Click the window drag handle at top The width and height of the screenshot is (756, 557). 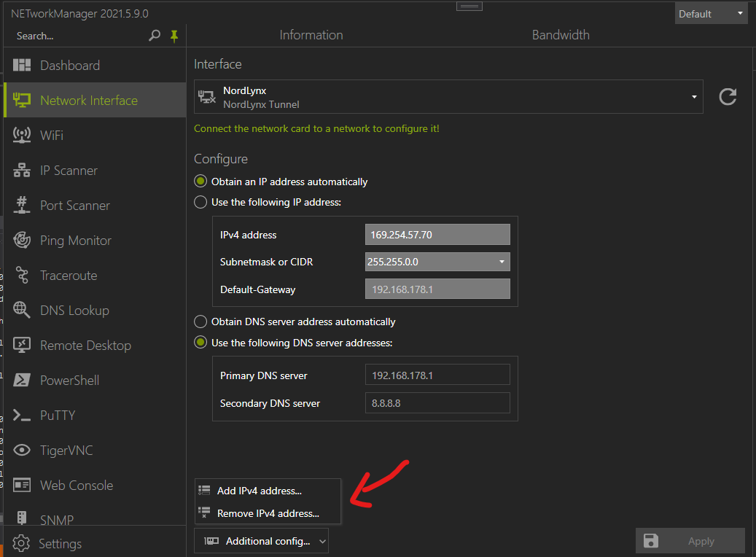[x=469, y=7]
